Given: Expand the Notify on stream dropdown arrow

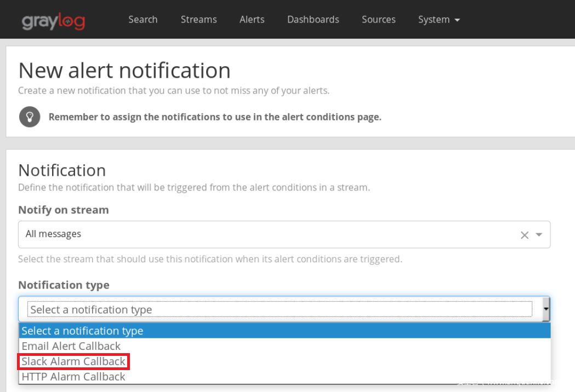Looking at the screenshot, I should click(x=539, y=234).
